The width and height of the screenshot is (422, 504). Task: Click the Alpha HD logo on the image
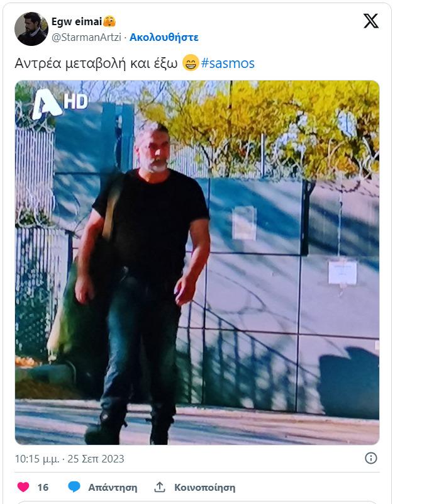(x=60, y=103)
